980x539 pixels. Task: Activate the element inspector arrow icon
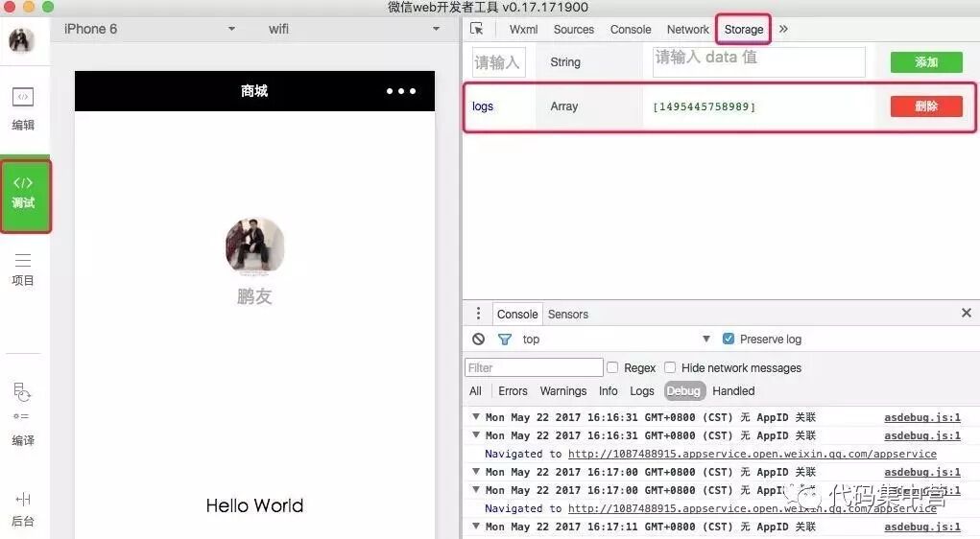pos(477,29)
